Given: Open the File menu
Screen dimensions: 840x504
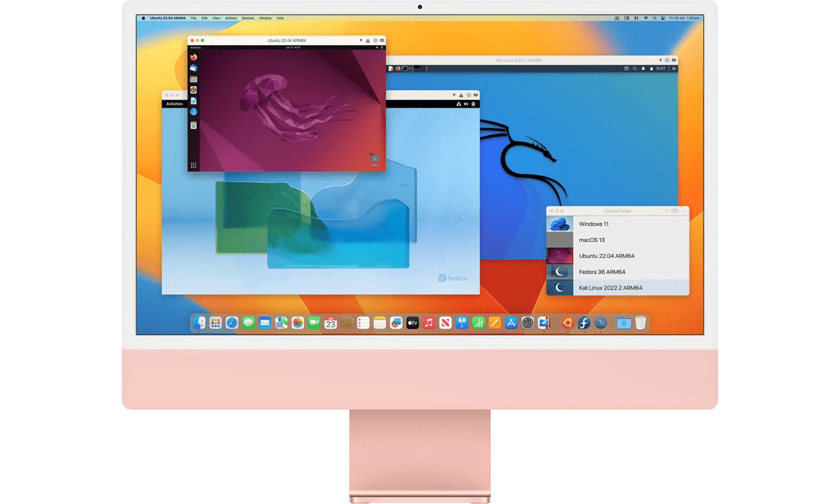Looking at the screenshot, I should pos(194,17).
